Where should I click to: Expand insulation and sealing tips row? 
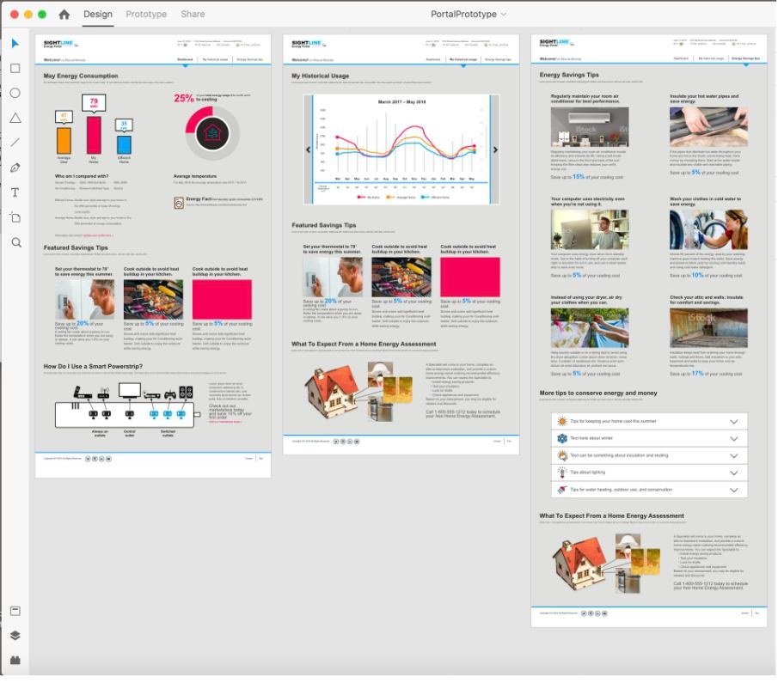pyautogui.click(x=655, y=460)
